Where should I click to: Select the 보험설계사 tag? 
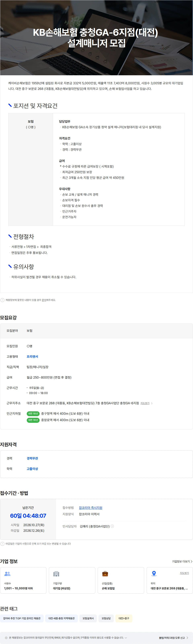click(88, 618)
